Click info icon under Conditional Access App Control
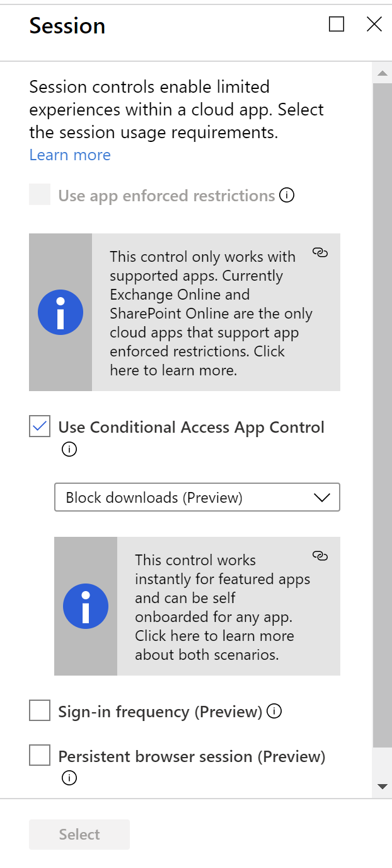This screenshot has height=868, width=392. pos(69,450)
